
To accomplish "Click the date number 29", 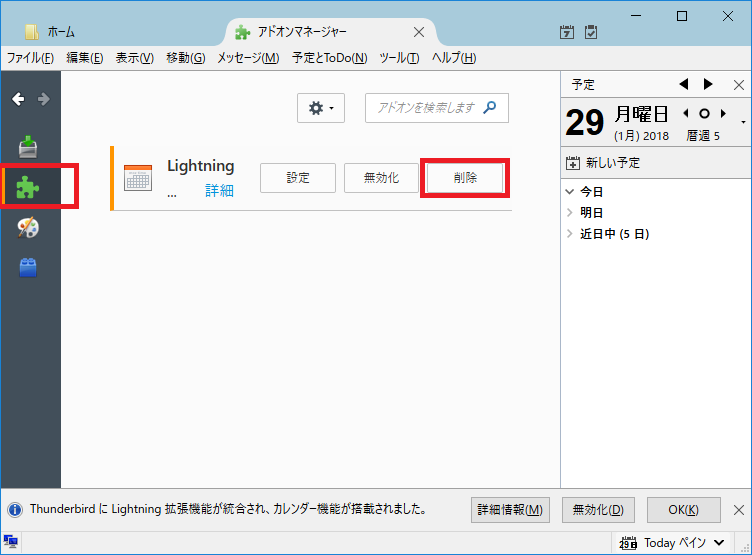I will [585, 122].
